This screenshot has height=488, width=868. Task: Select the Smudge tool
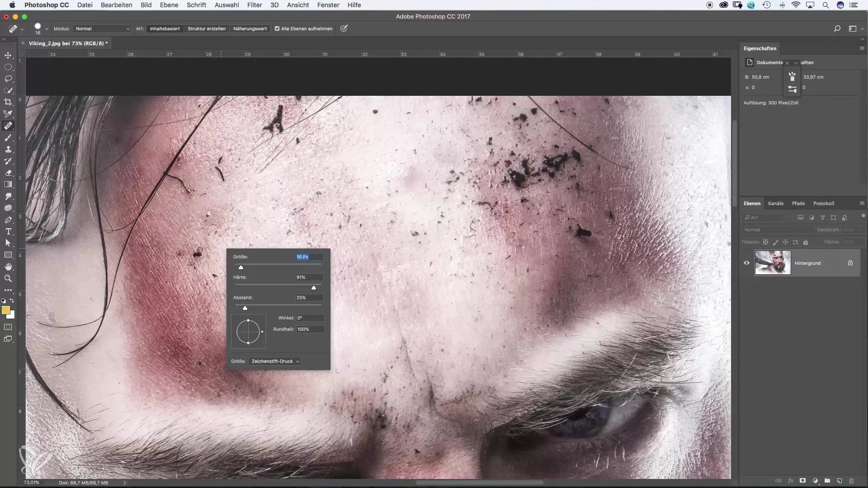pyautogui.click(x=8, y=196)
